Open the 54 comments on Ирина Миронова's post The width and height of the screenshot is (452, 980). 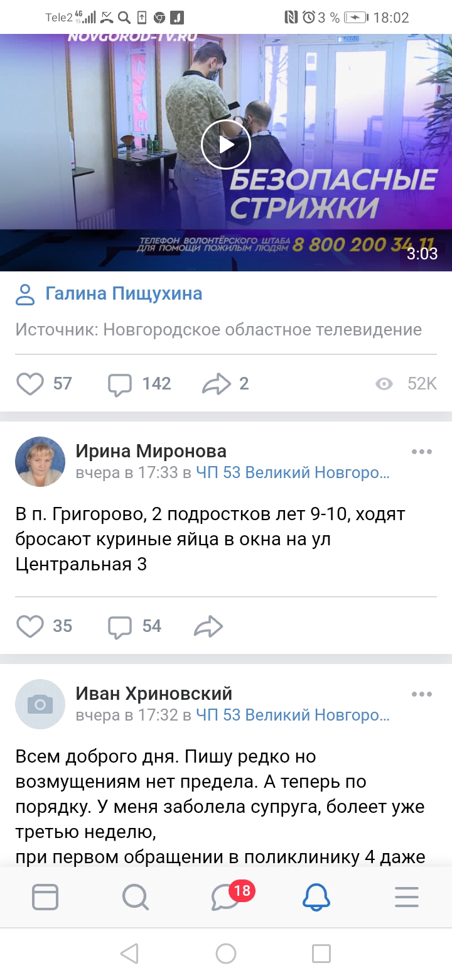pyautogui.click(x=121, y=626)
